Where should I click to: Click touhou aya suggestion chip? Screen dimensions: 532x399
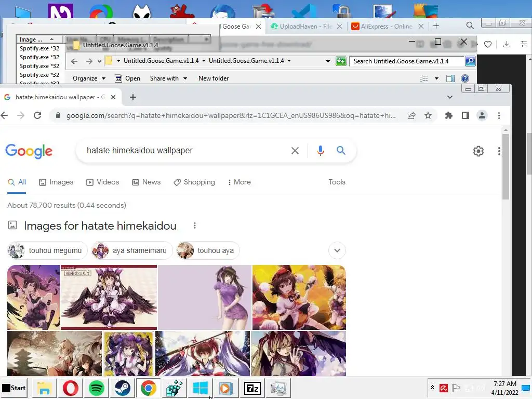pos(208,250)
